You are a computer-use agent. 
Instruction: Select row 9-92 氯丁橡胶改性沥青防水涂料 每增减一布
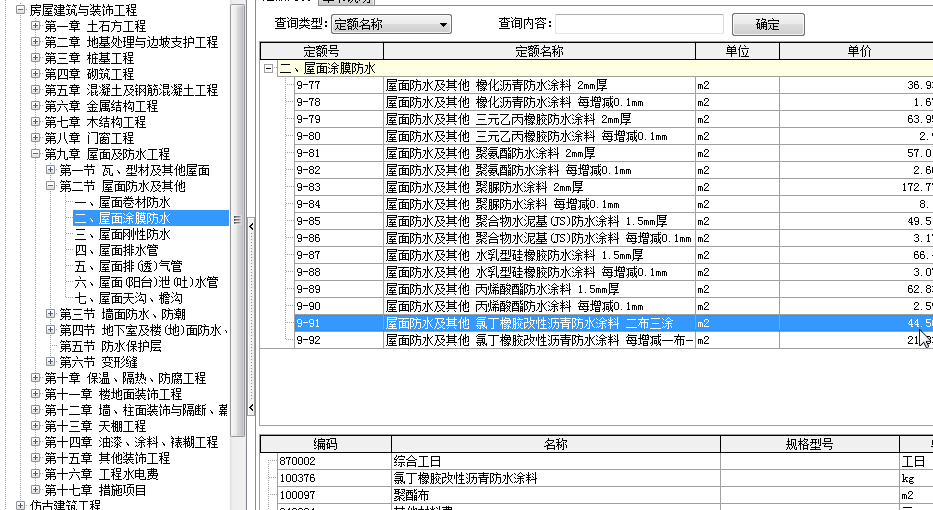click(x=614, y=340)
